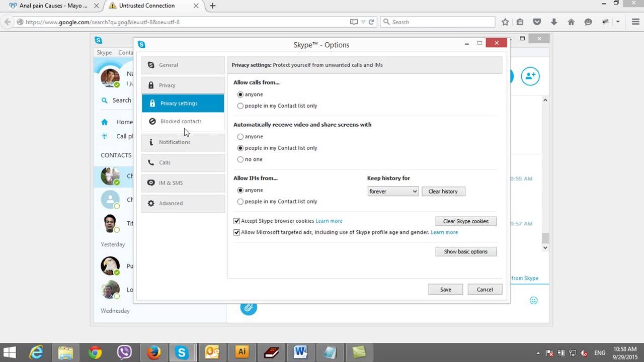The image size is (644, 362).
Task: Open Learn more link for cookies
Action: coord(329,221)
